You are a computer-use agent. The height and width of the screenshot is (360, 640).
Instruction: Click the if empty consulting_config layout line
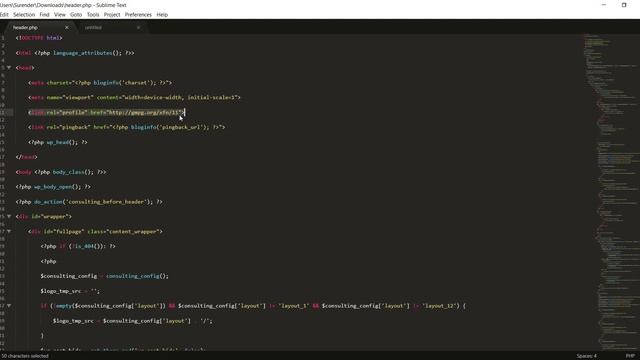[253, 306]
